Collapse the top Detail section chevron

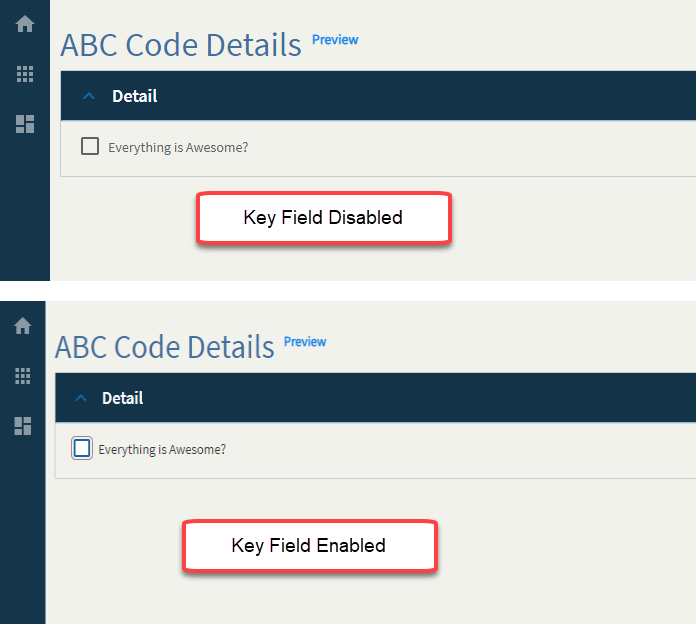tap(89, 96)
